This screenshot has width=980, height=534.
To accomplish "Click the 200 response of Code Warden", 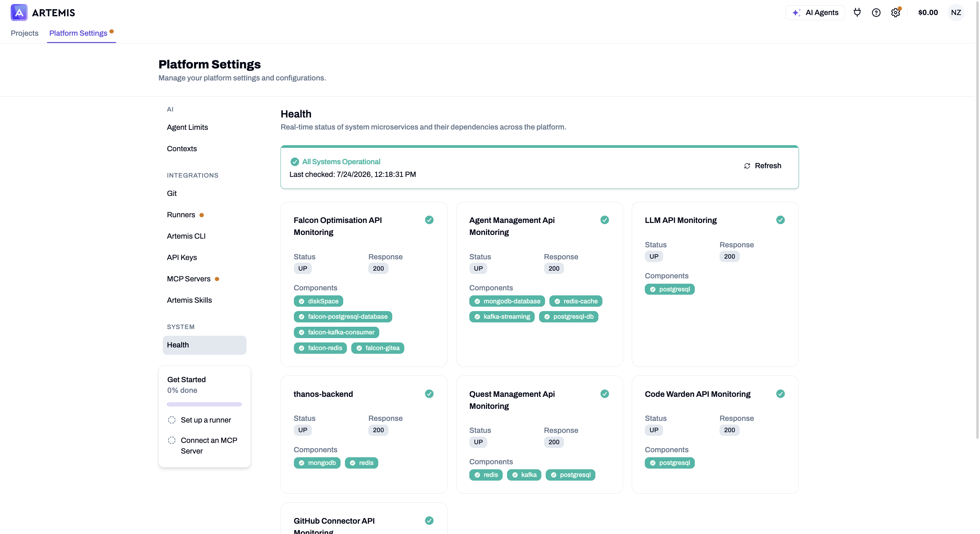I will tap(729, 430).
